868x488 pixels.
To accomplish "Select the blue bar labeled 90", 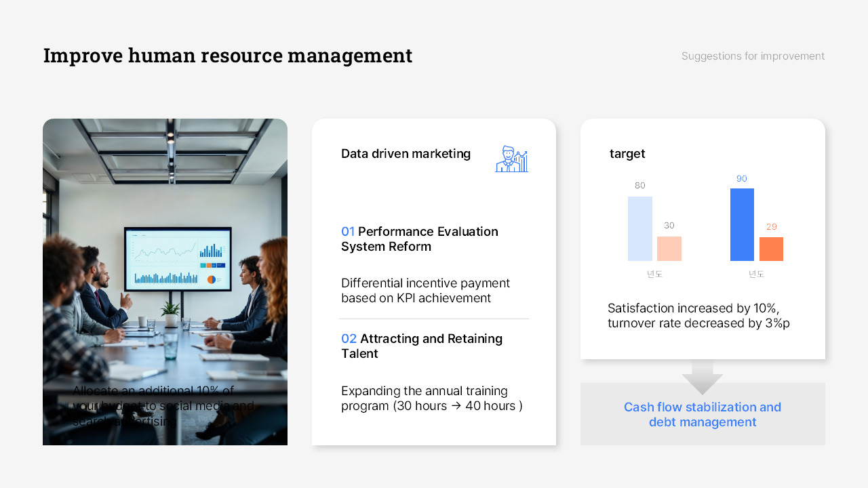I will tap(741, 225).
